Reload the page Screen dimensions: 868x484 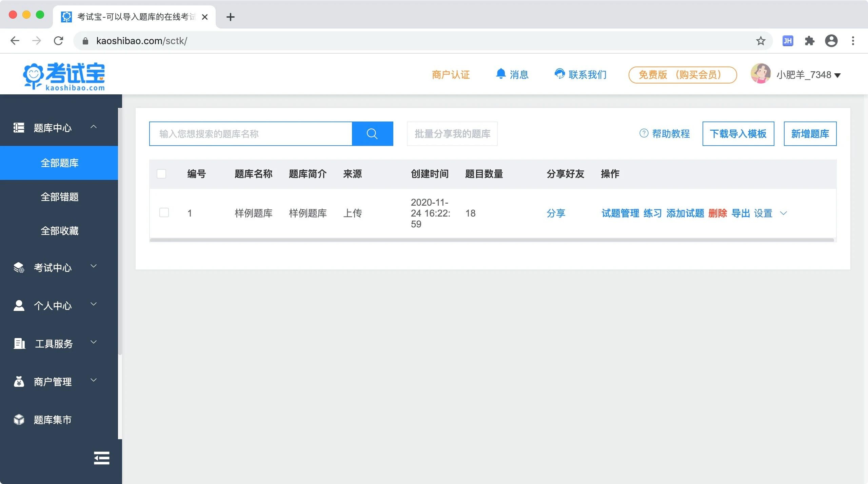tap(59, 41)
